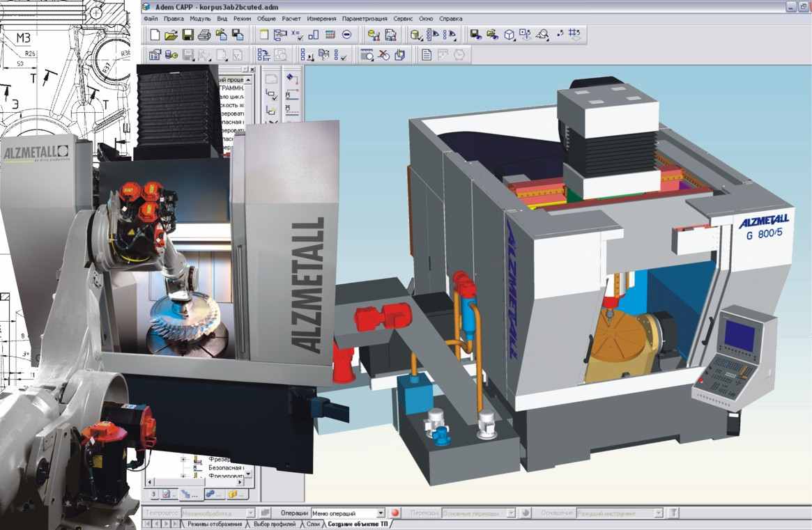The height and width of the screenshot is (530, 812).
Task: Open the Вид menu
Action: (222, 19)
